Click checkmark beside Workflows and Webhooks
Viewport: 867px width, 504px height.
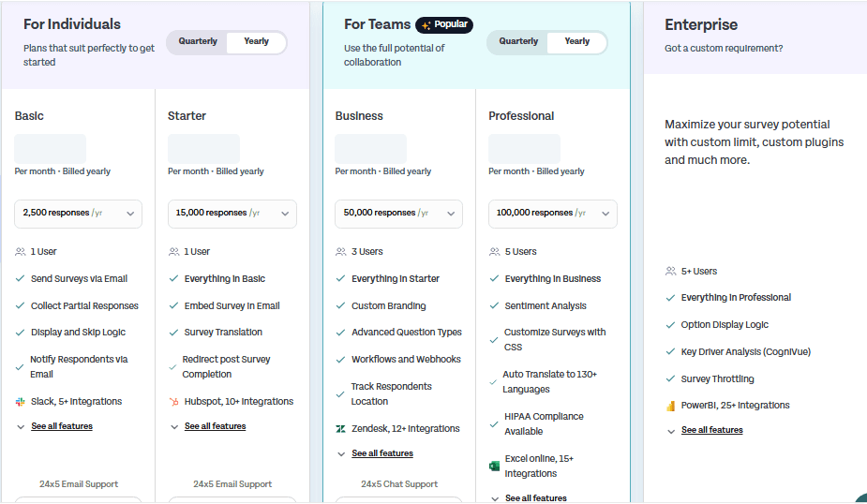click(x=340, y=360)
